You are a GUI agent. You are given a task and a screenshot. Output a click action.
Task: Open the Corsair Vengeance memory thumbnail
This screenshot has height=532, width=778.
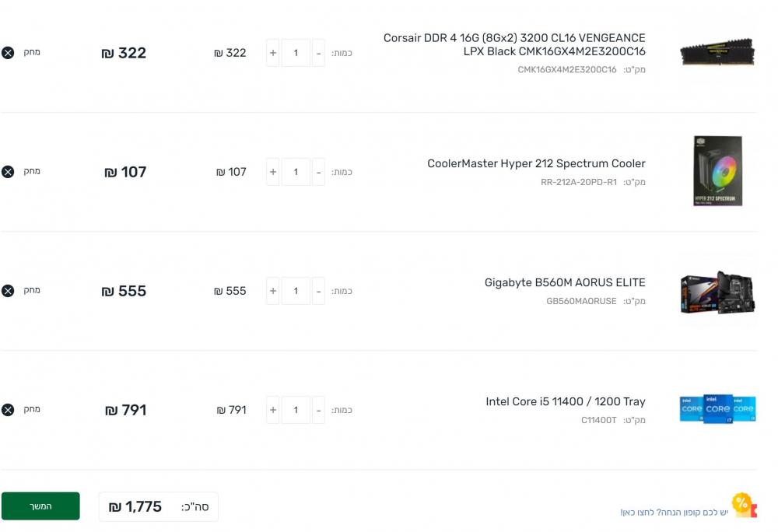pyautogui.click(x=717, y=52)
